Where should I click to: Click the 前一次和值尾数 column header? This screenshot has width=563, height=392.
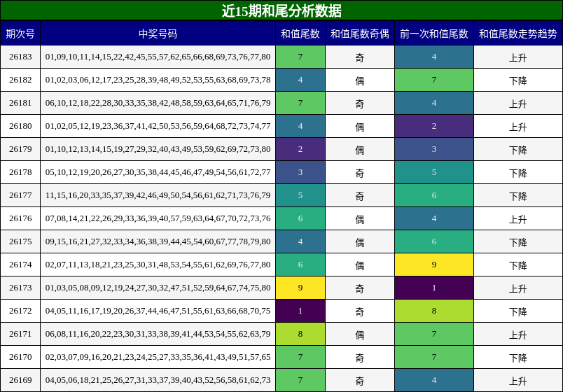[x=434, y=34]
